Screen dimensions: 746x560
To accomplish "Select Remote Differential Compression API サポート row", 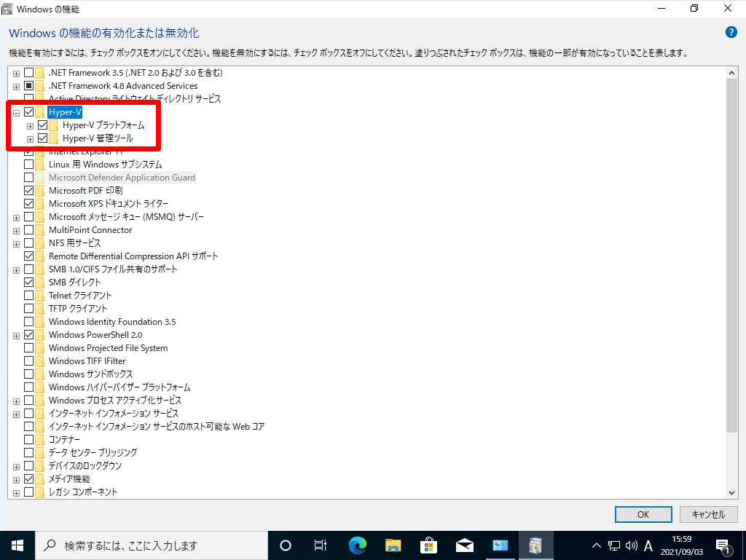I will tap(133, 256).
